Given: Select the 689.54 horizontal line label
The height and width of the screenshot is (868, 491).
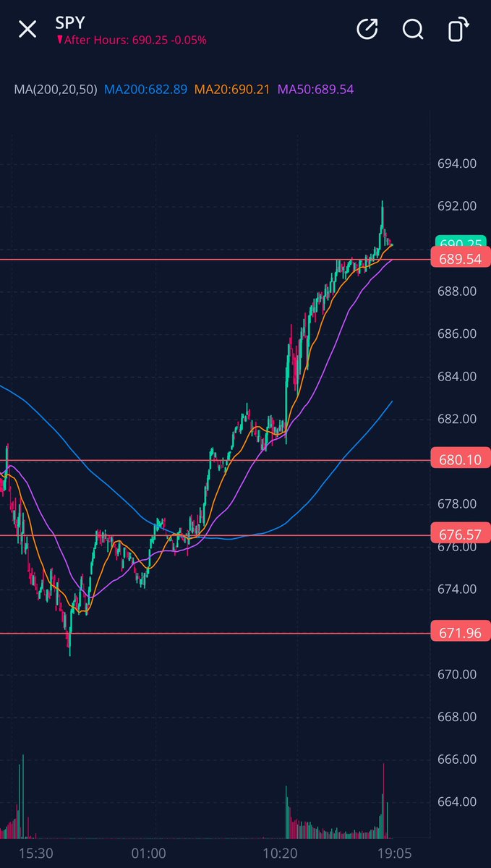Looking at the screenshot, I should point(460,259).
